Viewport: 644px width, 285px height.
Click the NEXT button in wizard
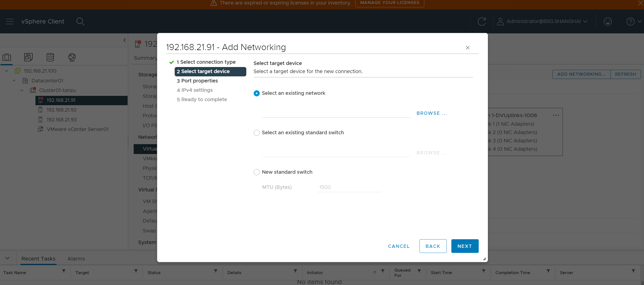[465, 246]
